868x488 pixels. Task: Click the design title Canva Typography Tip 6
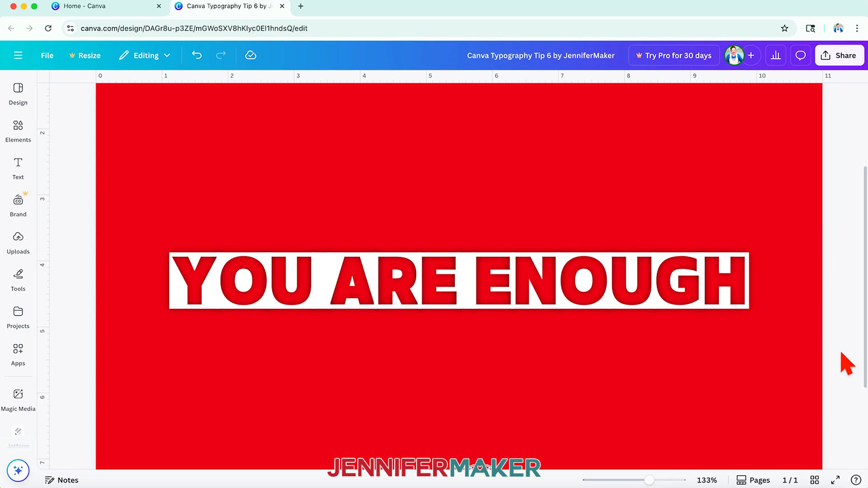point(540,55)
